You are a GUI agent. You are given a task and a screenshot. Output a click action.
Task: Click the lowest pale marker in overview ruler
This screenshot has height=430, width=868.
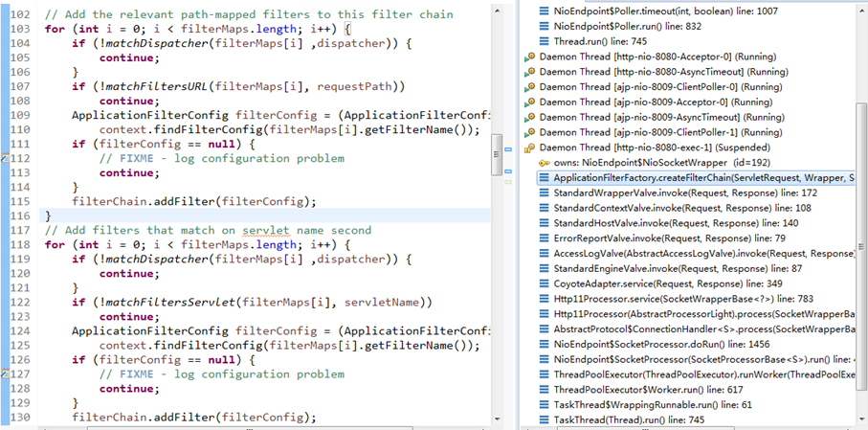(509, 182)
